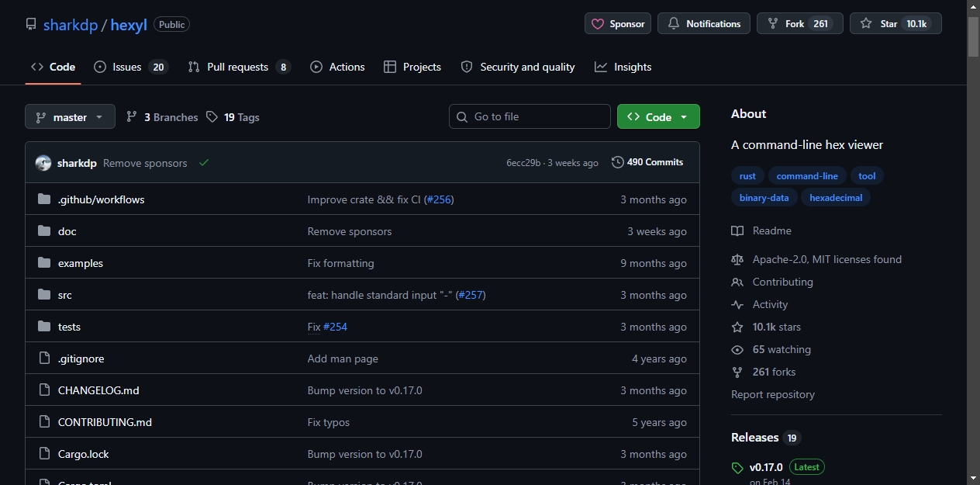Open the CHANGELOG.md file name
The width and height of the screenshot is (980, 485).
click(x=98, y=390)
